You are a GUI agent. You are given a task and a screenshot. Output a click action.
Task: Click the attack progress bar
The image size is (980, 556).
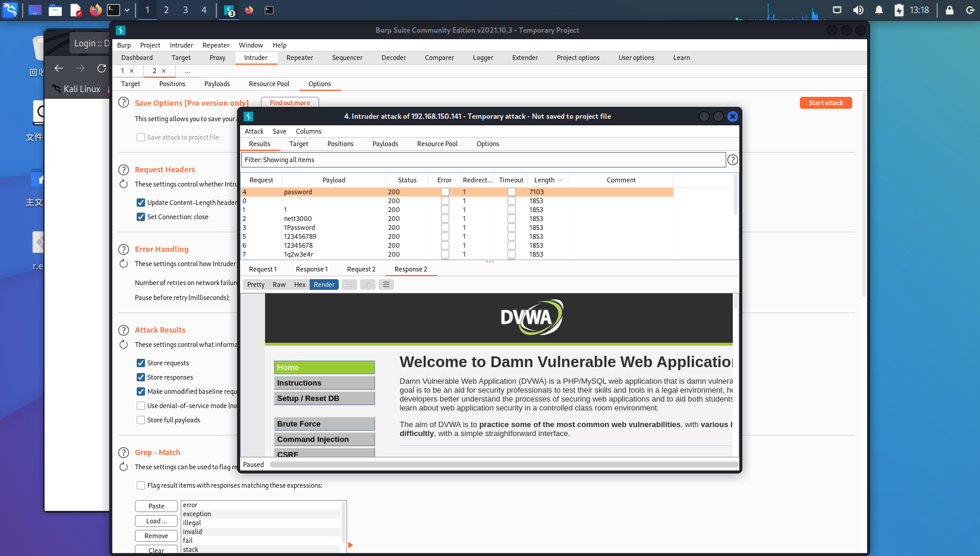pyautogui.click(x=506, y=465)
